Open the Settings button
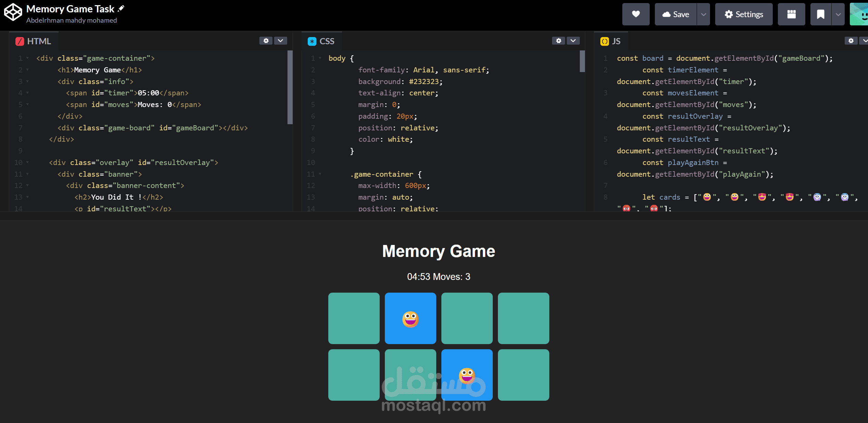Viewport: 868px width, 423px height. click(744, 14)
